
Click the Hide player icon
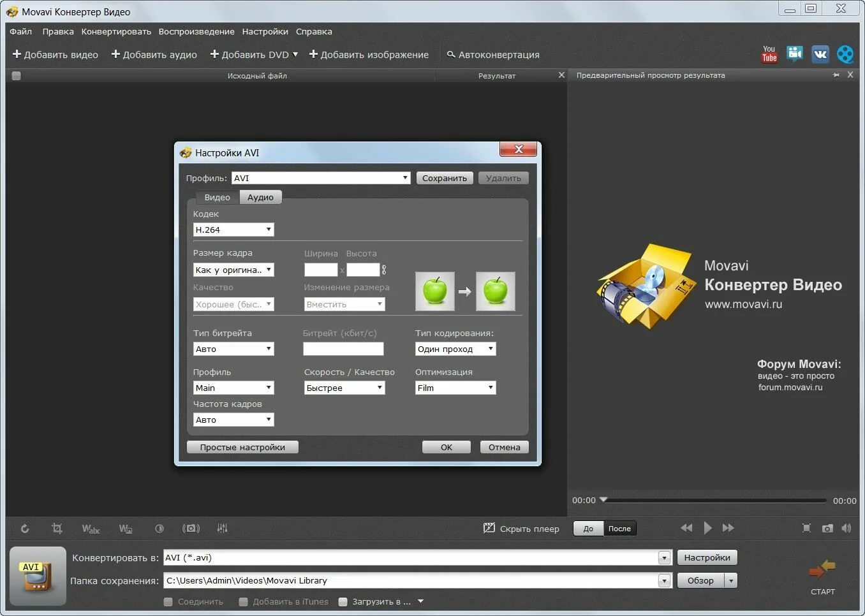(489, 528)
